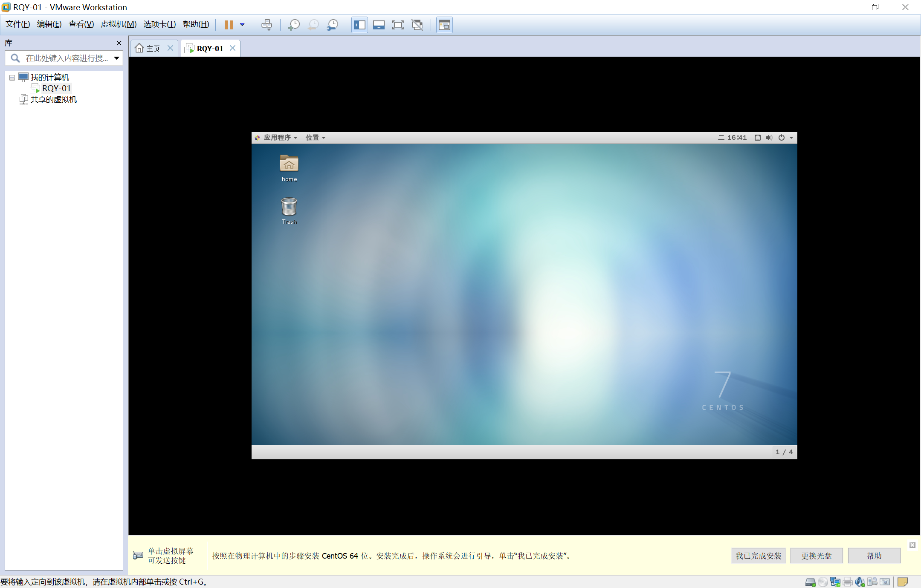Toggle the library sidebar view
The width and height of the screenshot is (921, 588).
coord(359,25)
